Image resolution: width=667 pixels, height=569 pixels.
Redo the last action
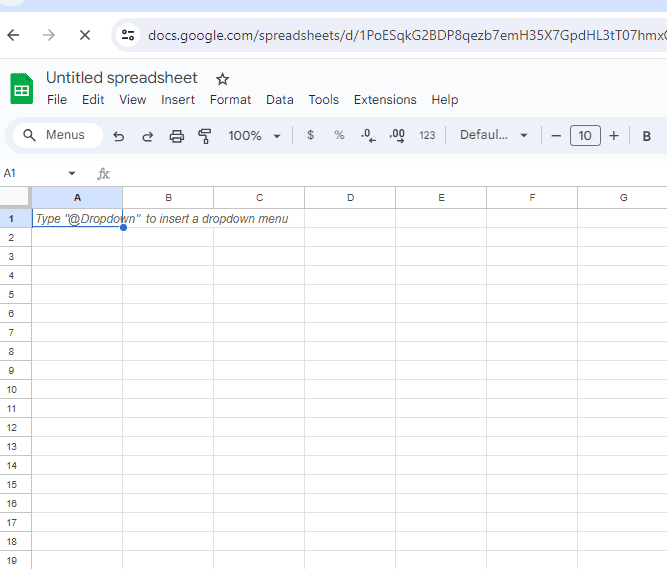(148, 136)
